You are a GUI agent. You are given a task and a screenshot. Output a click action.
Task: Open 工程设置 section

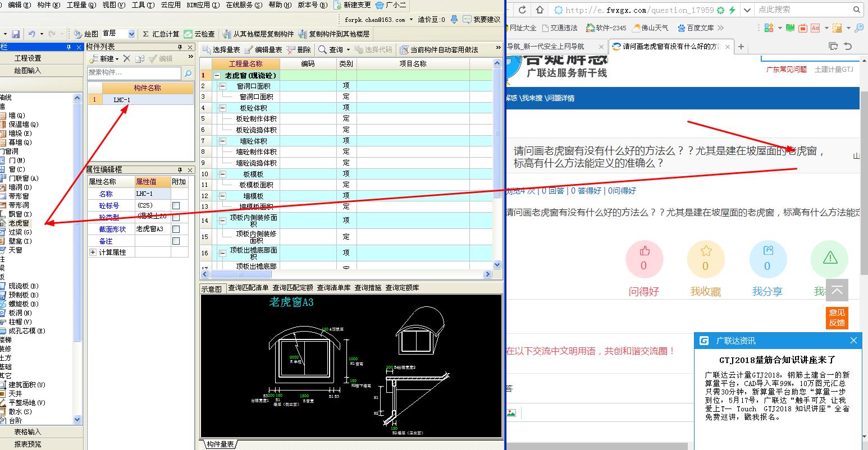[28, 58]
